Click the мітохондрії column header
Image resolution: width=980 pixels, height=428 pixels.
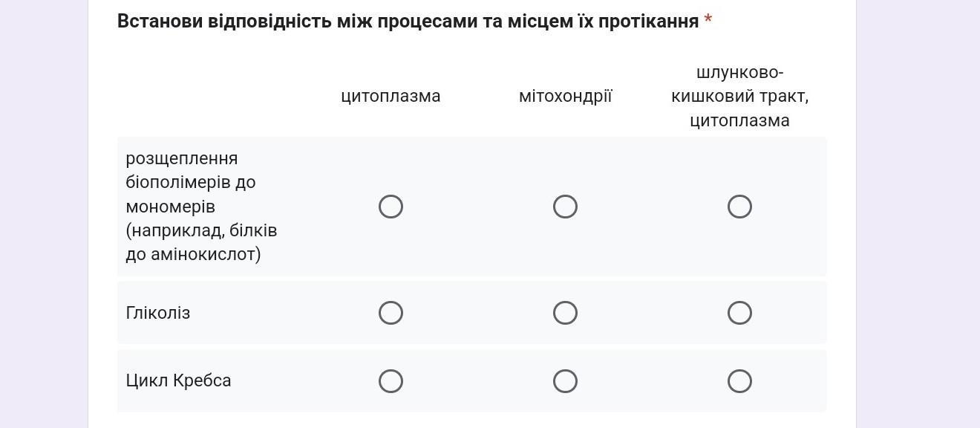[x=565, y=97]
